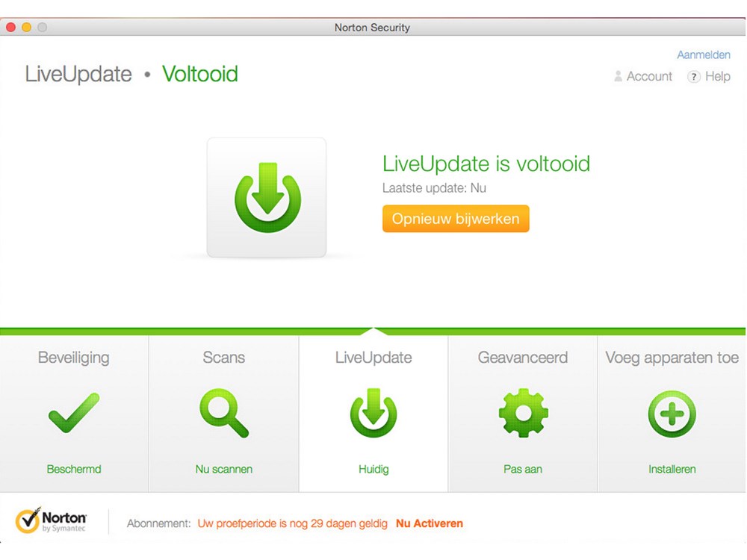Viewport: 747px width, 560px height.
Task: Click the Norton Security window title bar
Action: coord(372,28)
